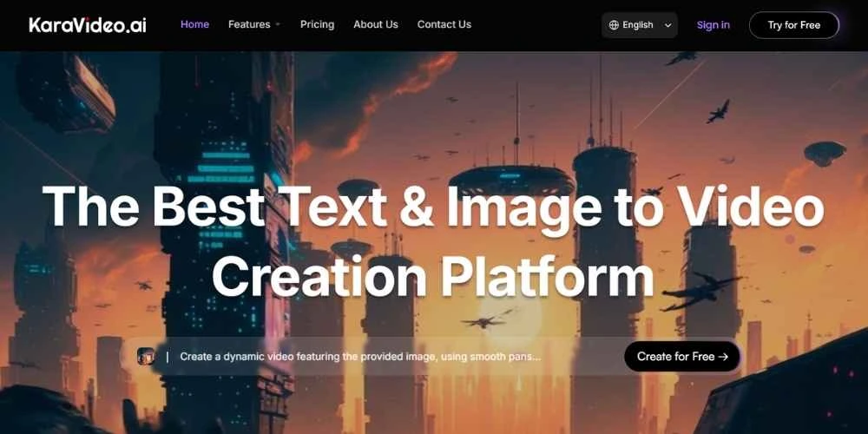Open the English language dropdown

pyautogui.click(x=640, y=25)
